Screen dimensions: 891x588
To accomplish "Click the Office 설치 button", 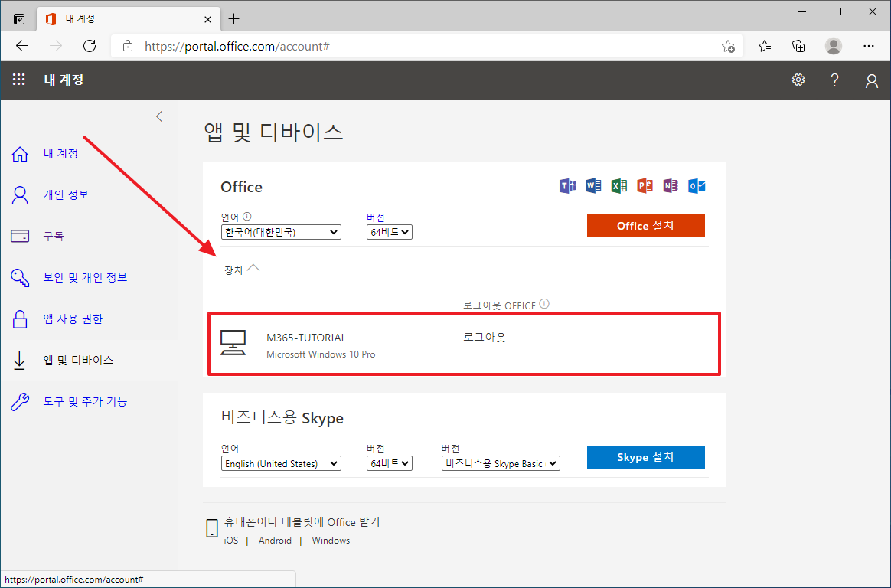I will (x=645, y=226).
